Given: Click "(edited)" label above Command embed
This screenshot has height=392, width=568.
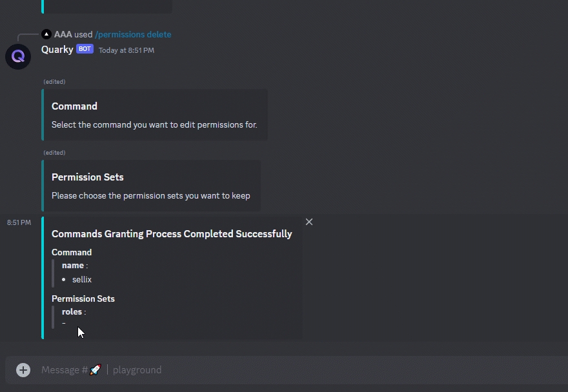Looking at the screenshot, I should [x=54, y=82].
